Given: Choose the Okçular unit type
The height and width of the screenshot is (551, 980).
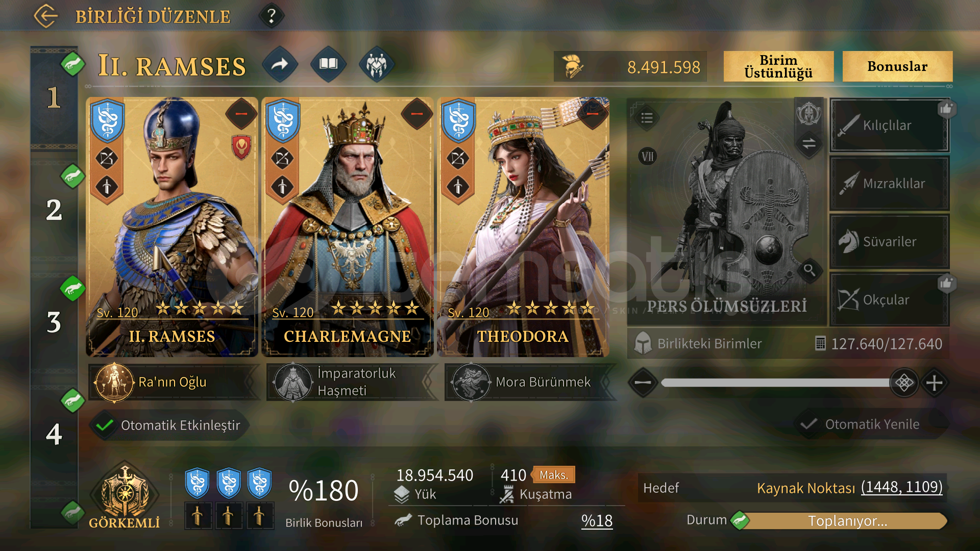Looking at the screenshot, I should tap(889, 299).
